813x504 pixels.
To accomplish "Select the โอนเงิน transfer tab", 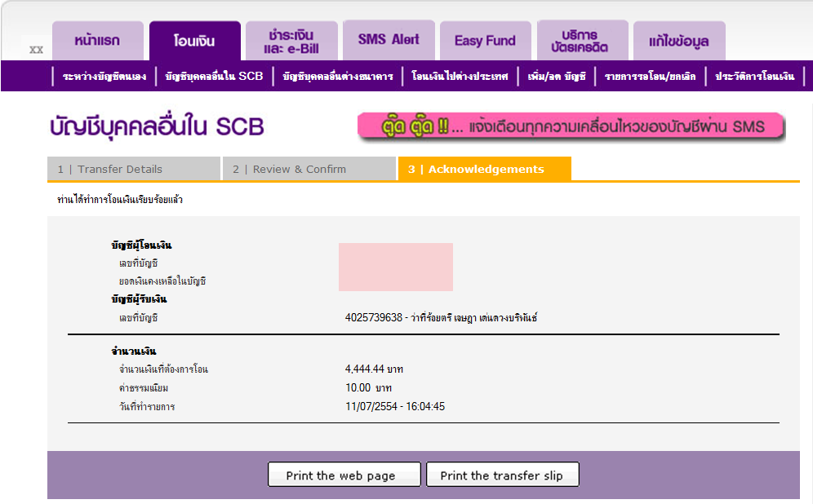I will [194, 41].
